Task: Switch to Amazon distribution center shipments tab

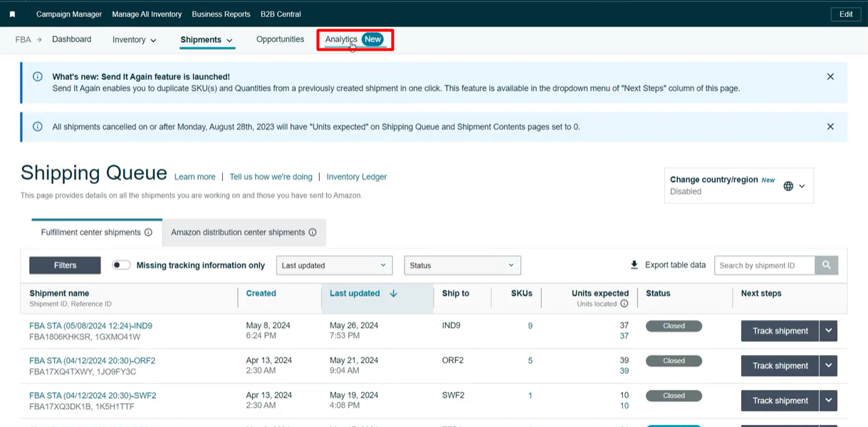Action: click(244, 232)
